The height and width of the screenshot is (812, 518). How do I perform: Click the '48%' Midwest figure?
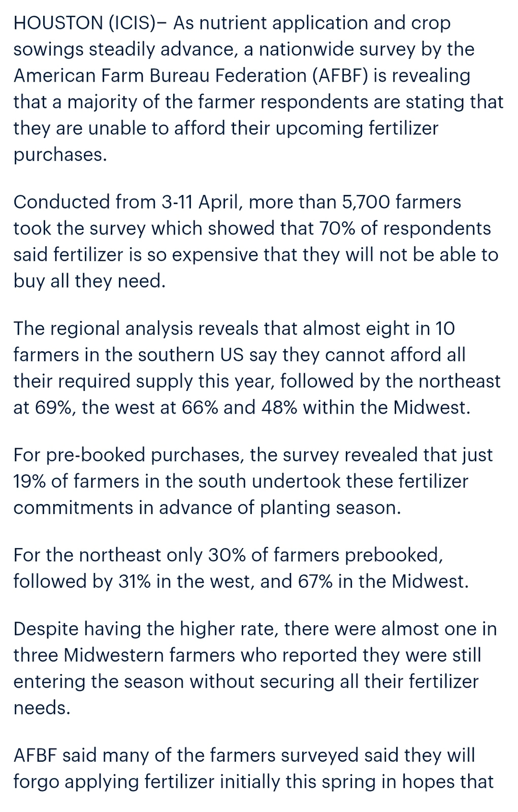coord(278,408)
